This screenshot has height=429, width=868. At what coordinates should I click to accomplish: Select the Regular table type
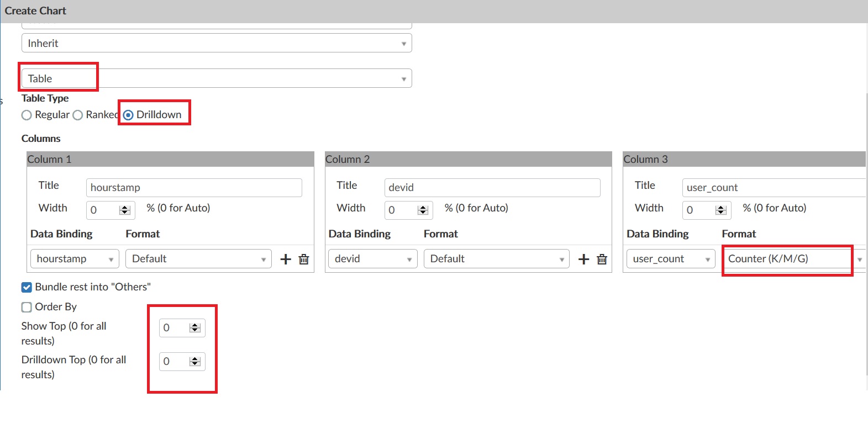pyautogui.click(x=27, y=115)
